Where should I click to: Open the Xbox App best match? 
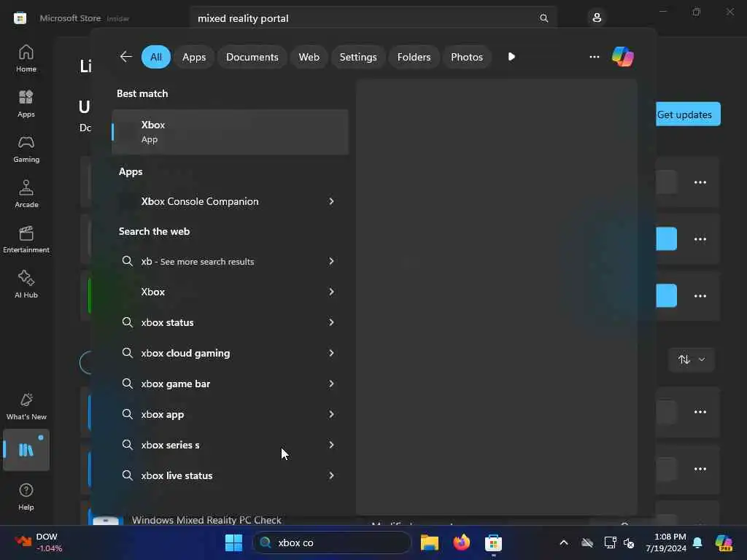[x=230, y=132]
